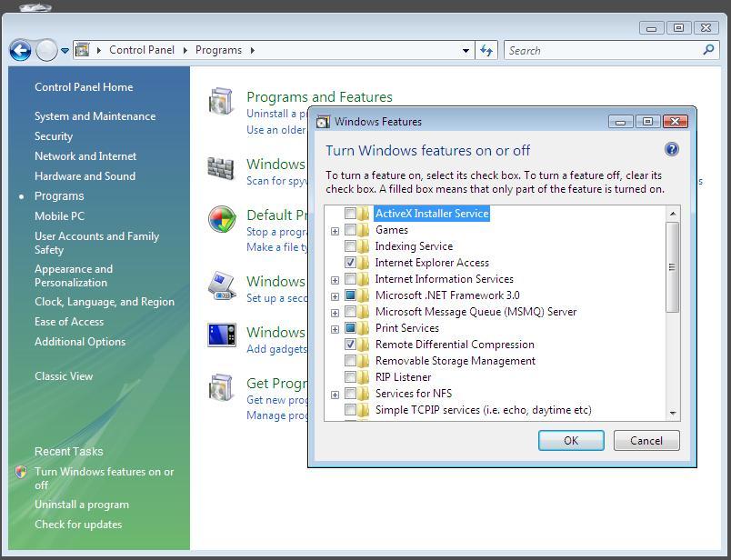Image resolution: width=731 pixels, height=560 pixels.
Task: Uncheck Internet Explorer Access checkbox
Action: point(350,263)
